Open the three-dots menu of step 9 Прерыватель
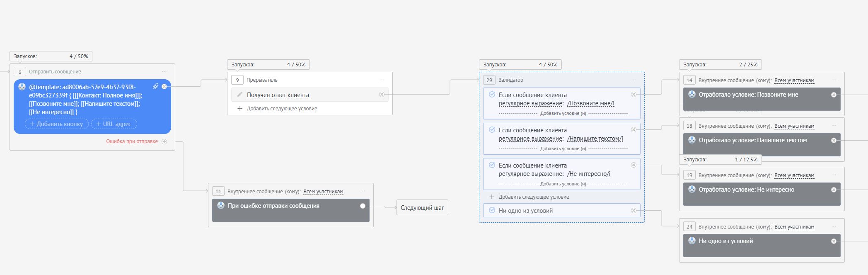Viewport: 868px width, 275px height. 382,80
